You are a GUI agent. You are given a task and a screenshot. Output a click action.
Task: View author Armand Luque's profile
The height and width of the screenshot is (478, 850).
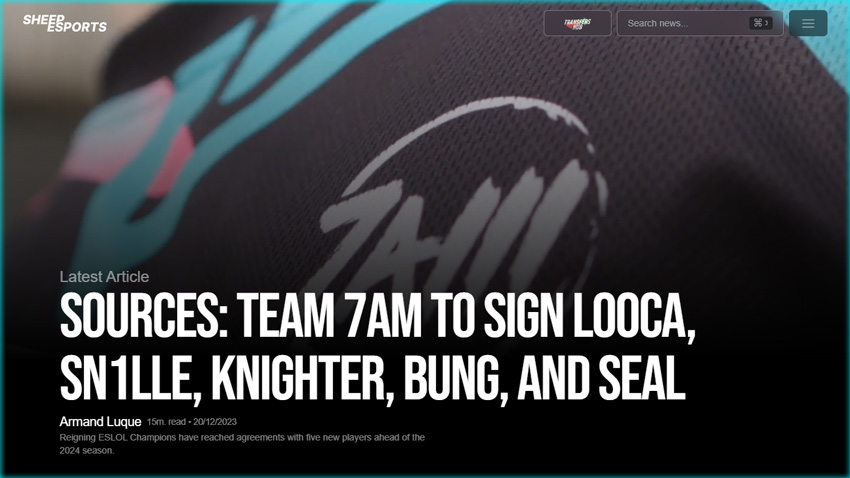[x=100, y=422]
